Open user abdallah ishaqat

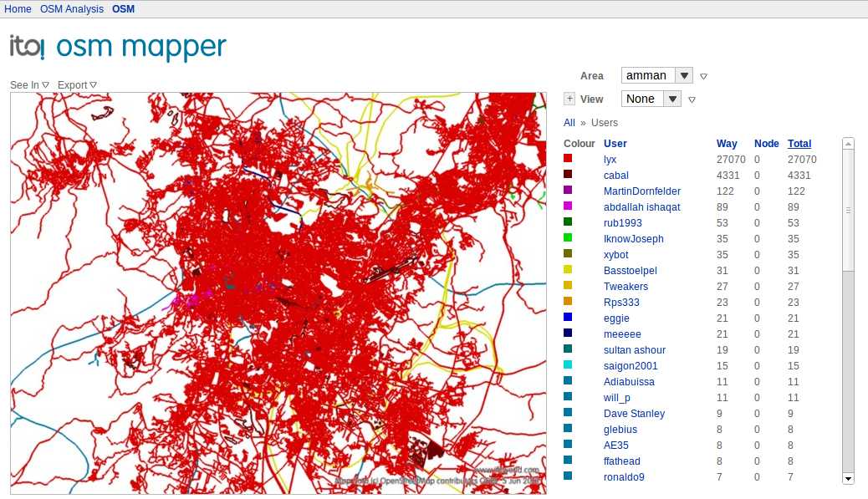coord(641,207)
